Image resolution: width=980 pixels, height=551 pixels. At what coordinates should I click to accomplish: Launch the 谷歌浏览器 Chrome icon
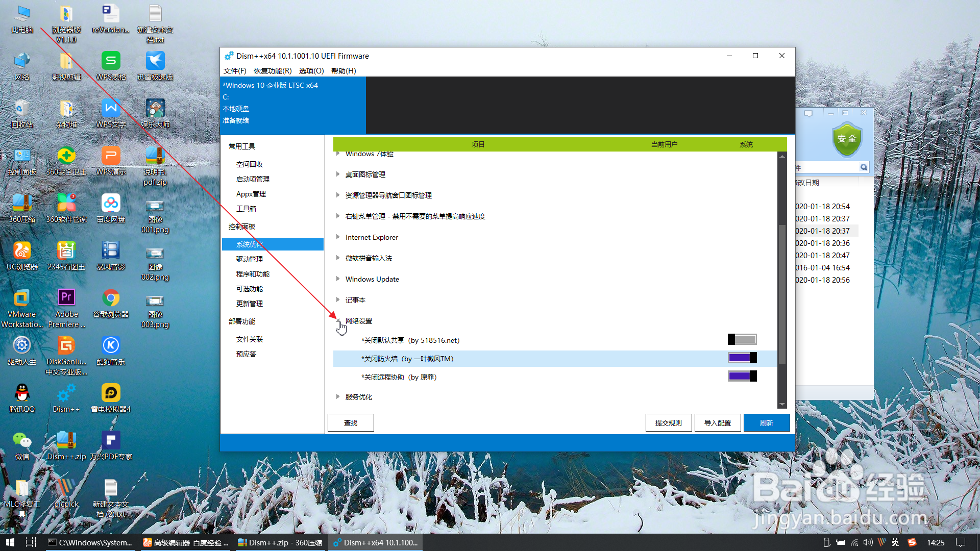[111, 298]
